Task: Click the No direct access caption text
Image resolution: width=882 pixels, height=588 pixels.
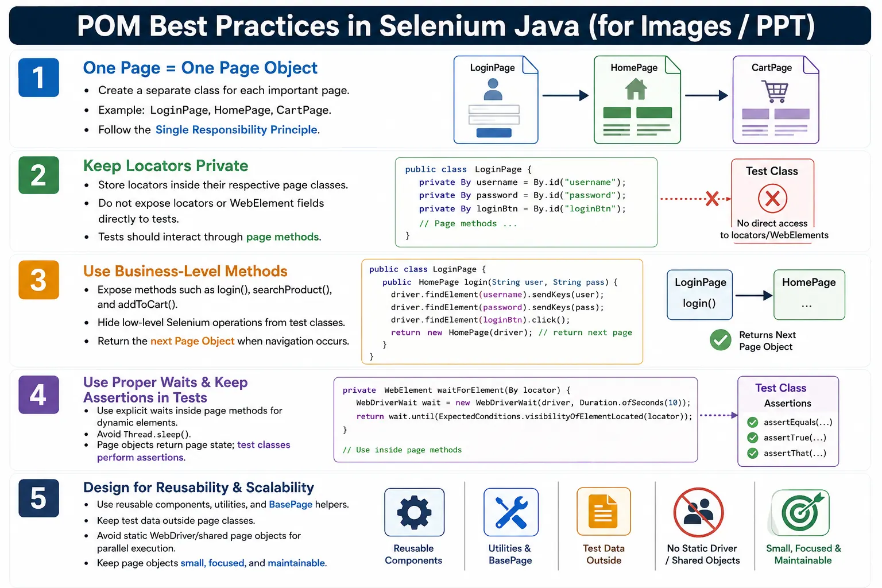Action: [774, 229]
